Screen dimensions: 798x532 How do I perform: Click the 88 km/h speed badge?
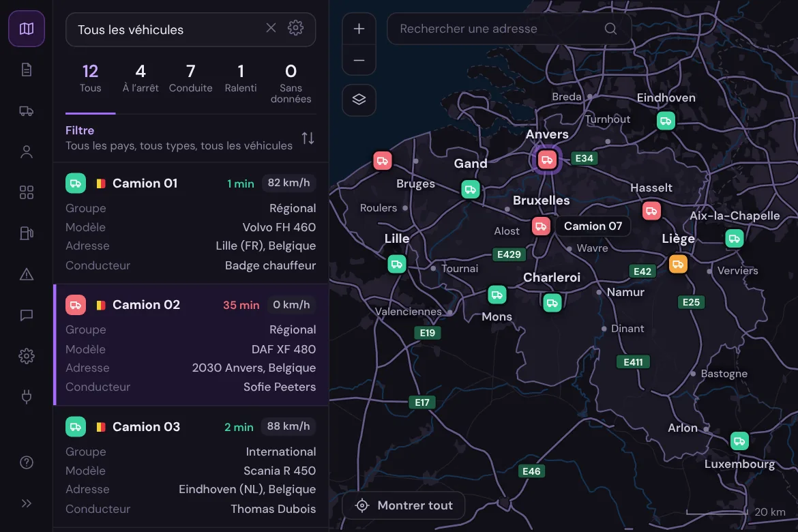coord(289,426)
